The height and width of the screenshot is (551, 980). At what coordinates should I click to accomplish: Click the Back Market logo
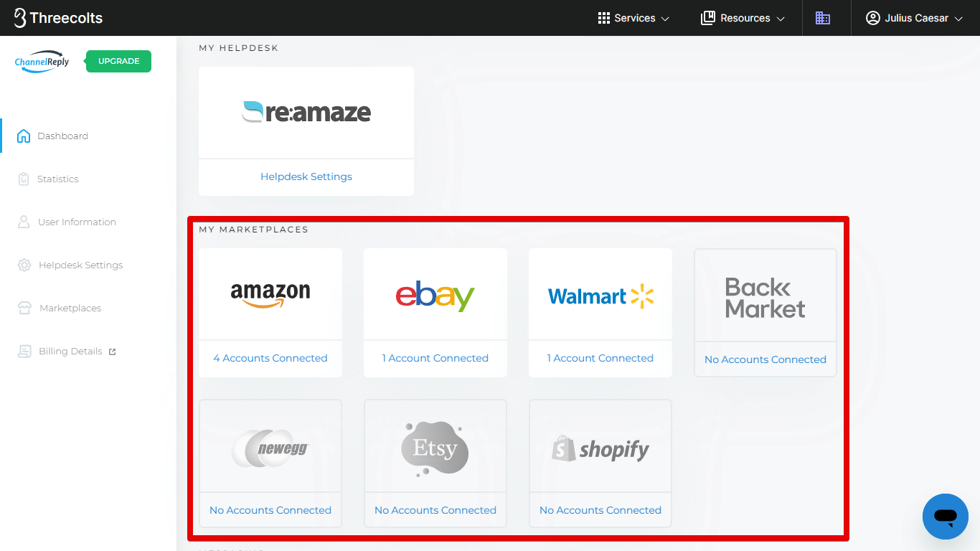coord(765,298)
